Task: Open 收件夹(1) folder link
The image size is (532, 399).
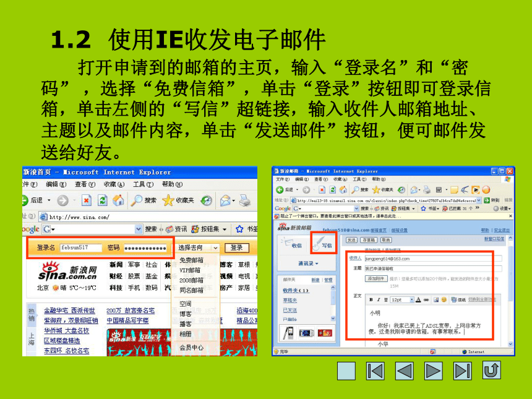Action: (x=296, y=290)
